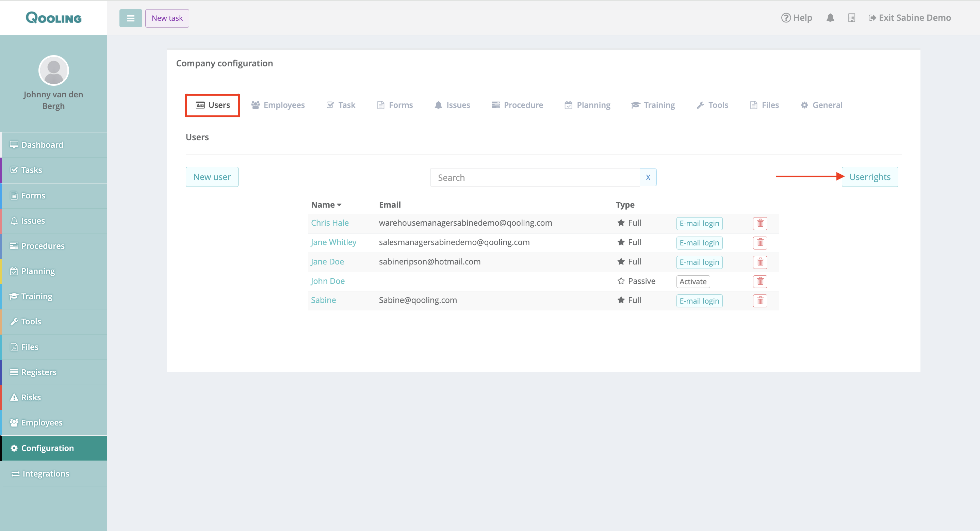This screenshot has width=980, height=531.
Task: Open Integrations in the sidebar
Action: point(46,473)
